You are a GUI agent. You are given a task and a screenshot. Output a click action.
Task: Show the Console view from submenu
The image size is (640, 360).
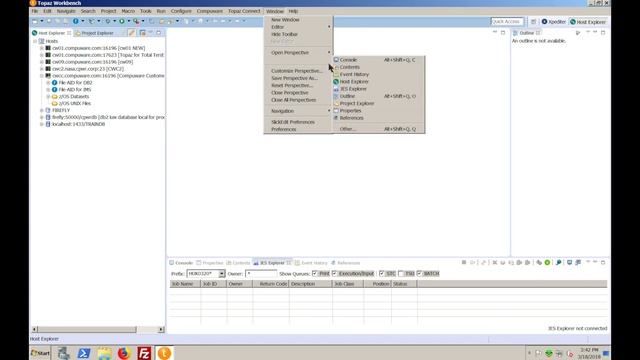tap(348, 60)
